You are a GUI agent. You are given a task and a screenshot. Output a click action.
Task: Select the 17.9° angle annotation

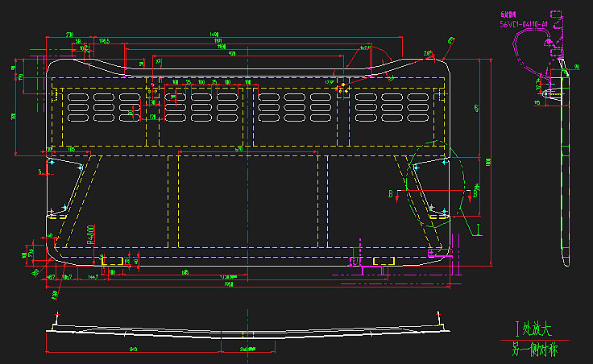coord(330,82)
